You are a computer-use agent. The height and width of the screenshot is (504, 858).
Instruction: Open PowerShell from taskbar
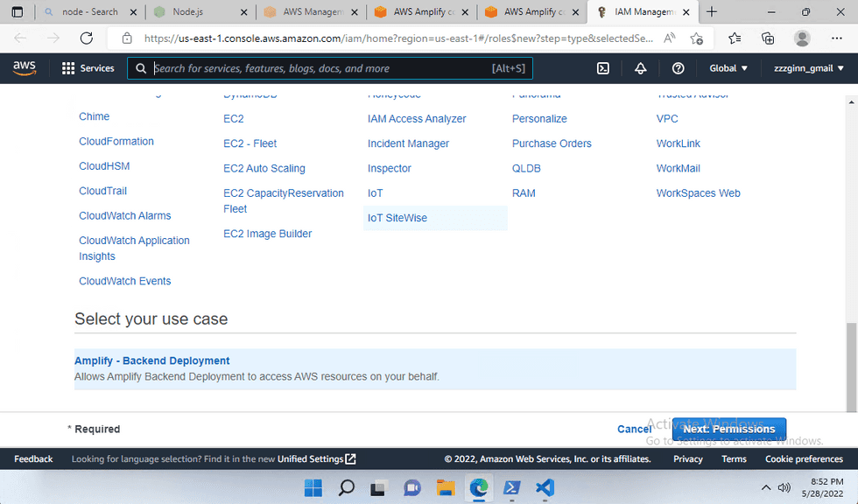tap(511, 487)
